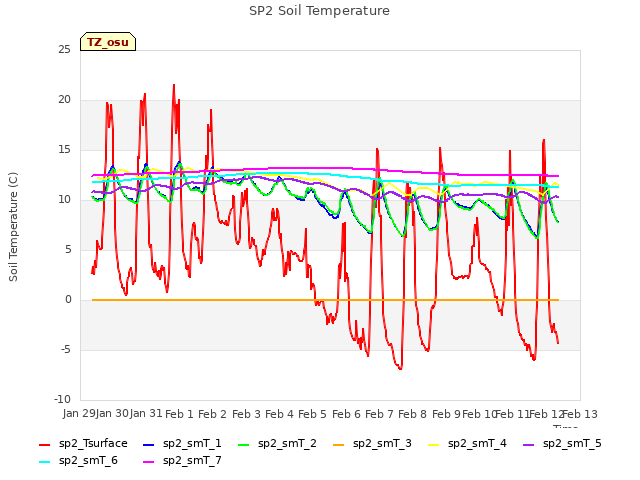This screenshot has height=480, width=640.
Task: Select the sp2_smT_4 legend label
Action: [477, 444]
